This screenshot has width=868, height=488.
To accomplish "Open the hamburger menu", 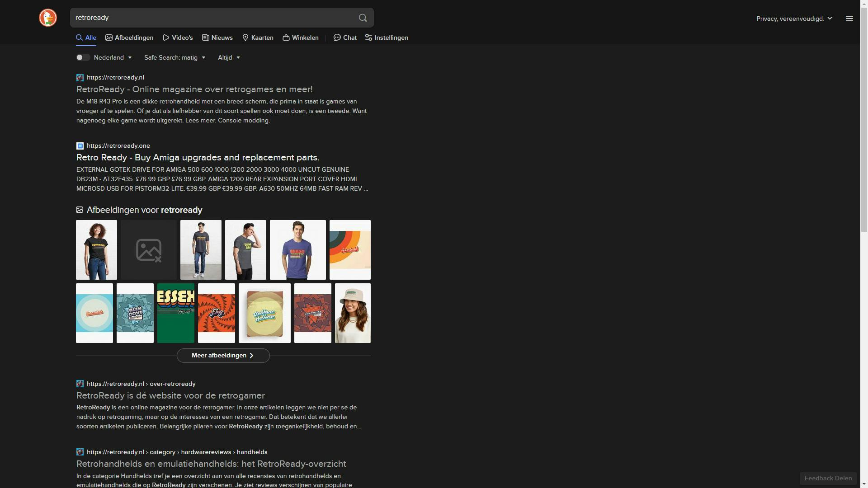I will [x=849, y=19].
